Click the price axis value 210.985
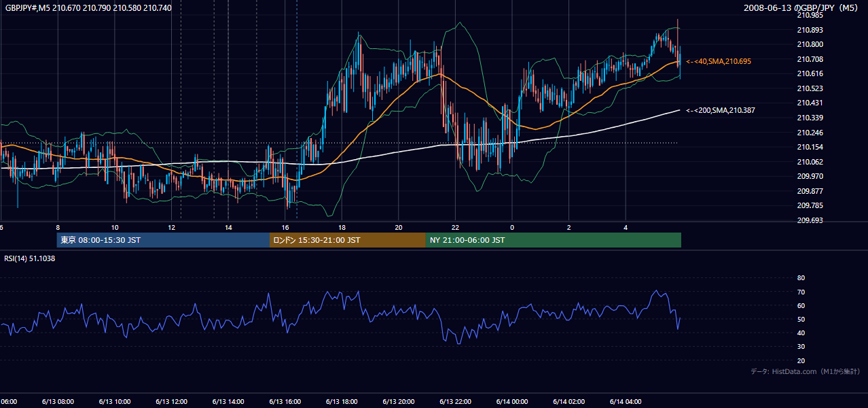Image resolution: width=868 pixels, height=408 pixels. click(810, 15)
